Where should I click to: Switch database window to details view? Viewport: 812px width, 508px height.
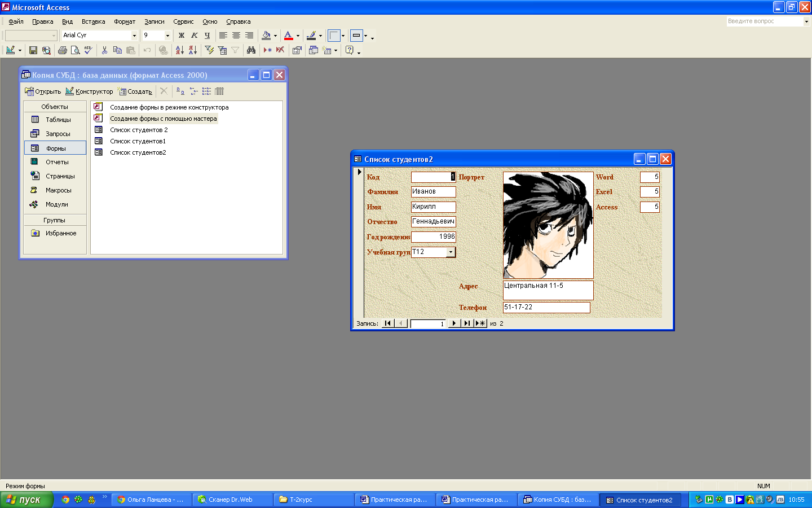219,91
